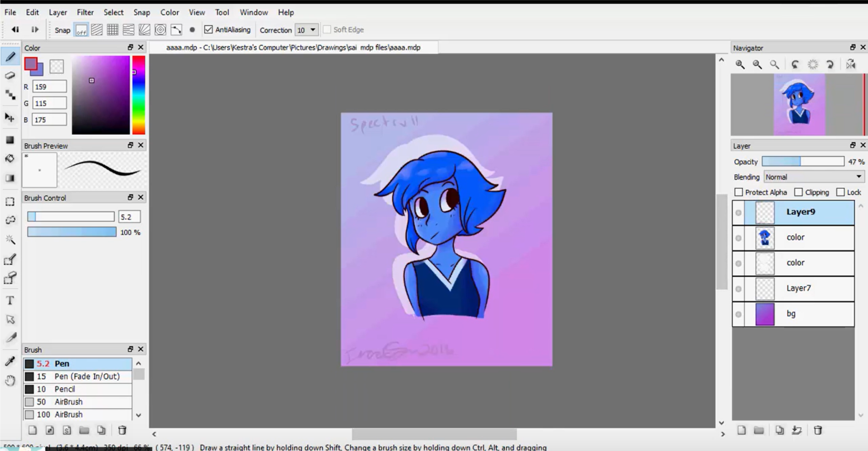The height and width of the screenshot is (451, 868).
Task: Choose the Pen (Fade In/Out) brush
Action: 78,376
